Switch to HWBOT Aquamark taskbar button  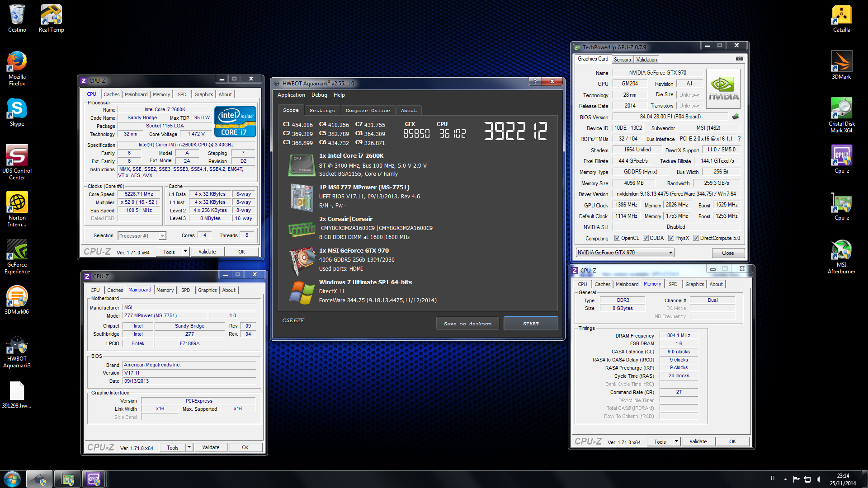click(39, 479)
